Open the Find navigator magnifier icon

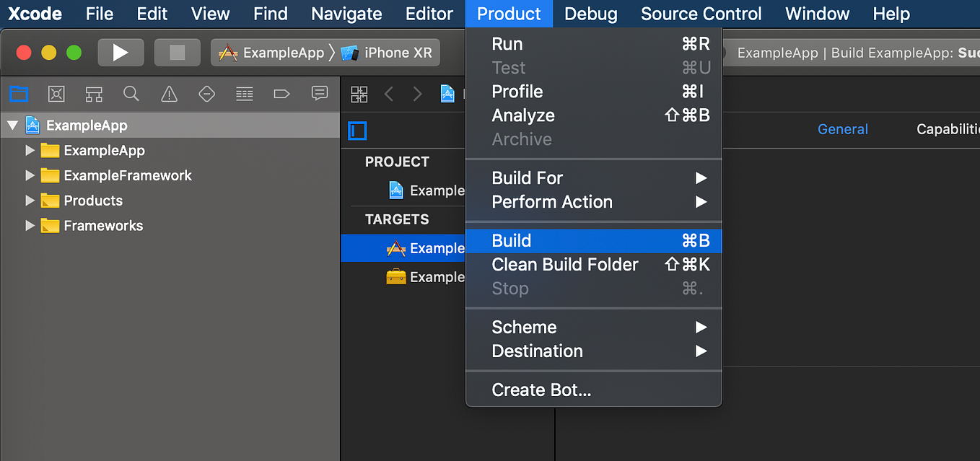[x=131, y=94]
